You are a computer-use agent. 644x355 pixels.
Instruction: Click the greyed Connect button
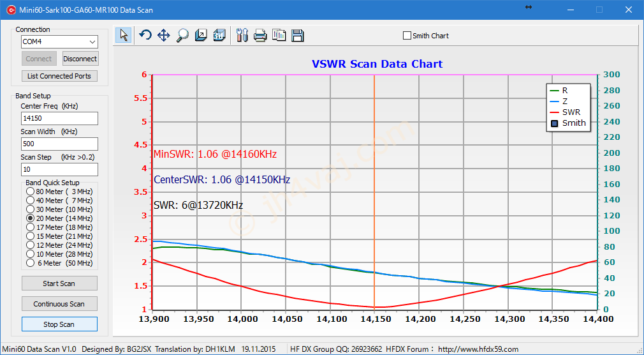coord(39,59)
